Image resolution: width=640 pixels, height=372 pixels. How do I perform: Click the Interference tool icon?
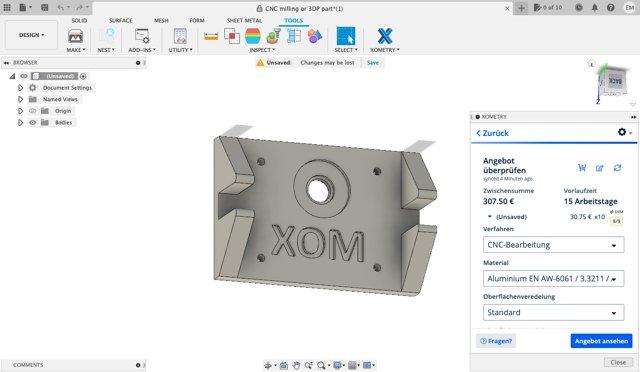click(x=232, y=36)
